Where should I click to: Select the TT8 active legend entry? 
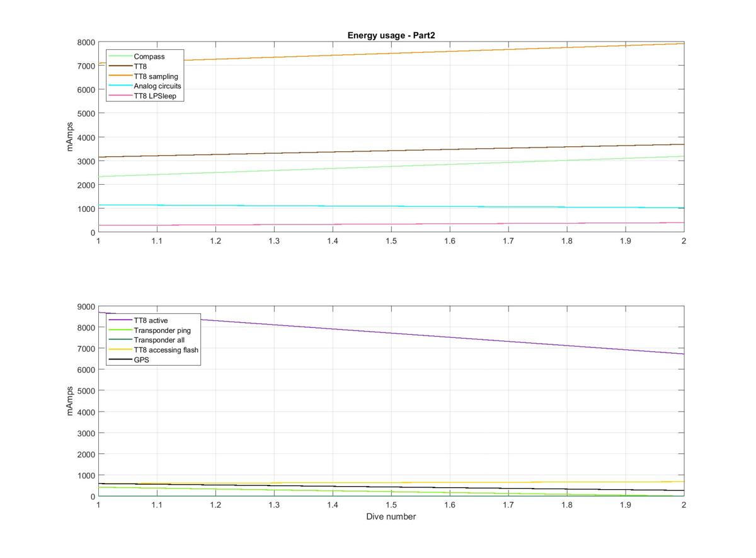click(139, 320)
